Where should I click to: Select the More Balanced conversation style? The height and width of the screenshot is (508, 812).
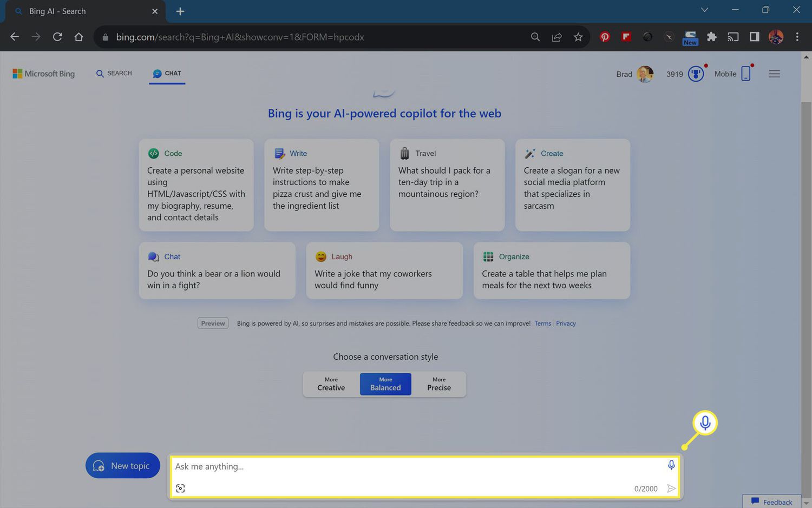(385, 384)
